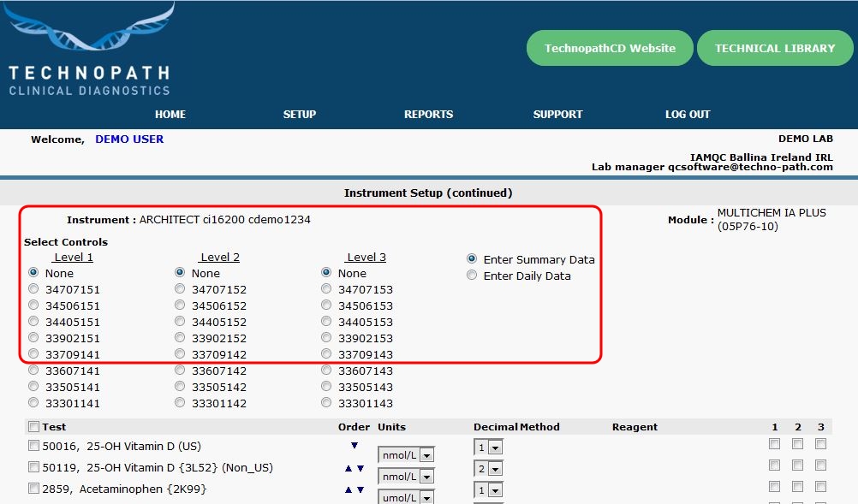Select Level 1 lot 33709141
858x504 pixels.
(33, 353)
